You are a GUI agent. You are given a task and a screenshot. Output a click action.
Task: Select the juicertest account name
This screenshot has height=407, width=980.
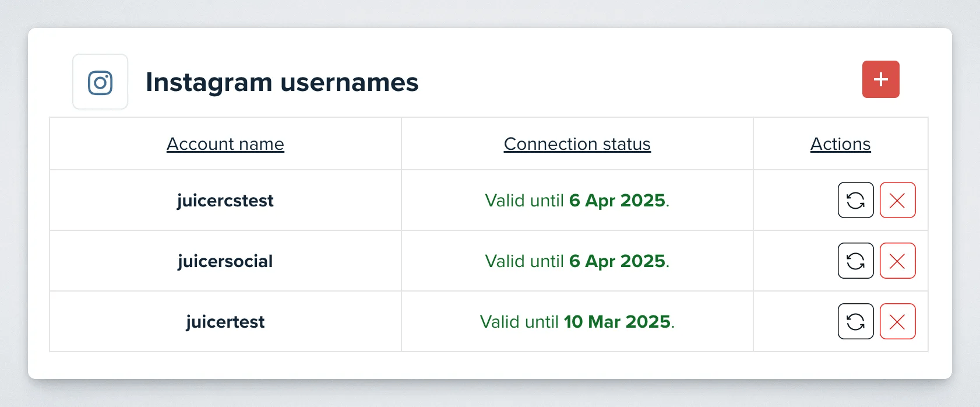[x=225, y=322]
